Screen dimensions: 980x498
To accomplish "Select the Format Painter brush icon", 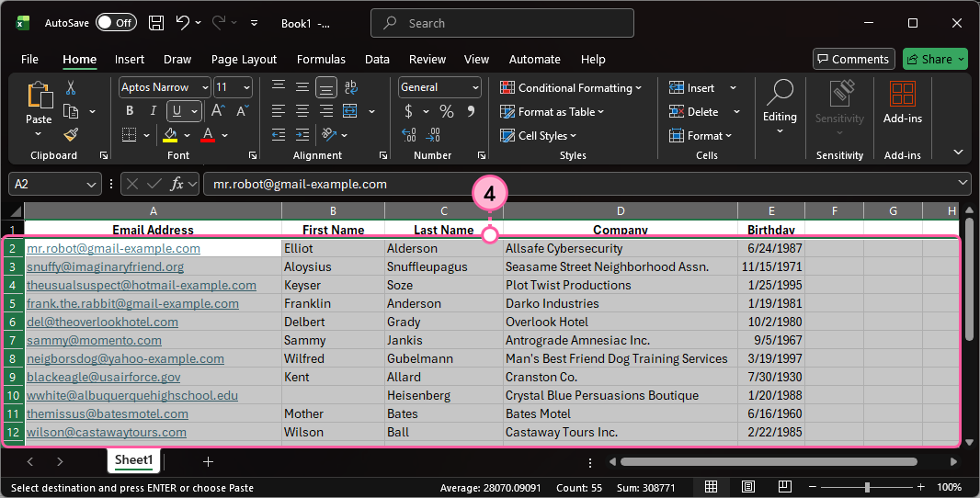I will pos(72,135).
